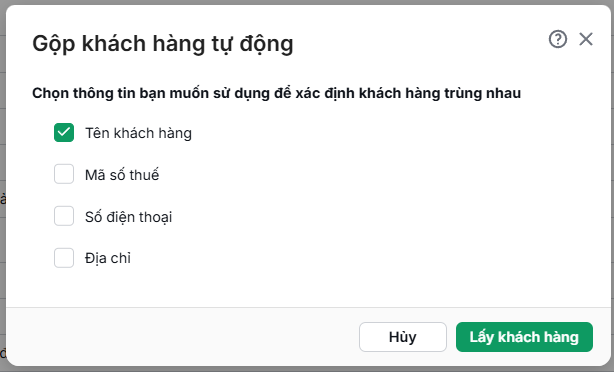The height and width of the screenshot is (372, 614).
Task: Click the white checkmark in the green checkbox
Action: click(x=64, y=132)
